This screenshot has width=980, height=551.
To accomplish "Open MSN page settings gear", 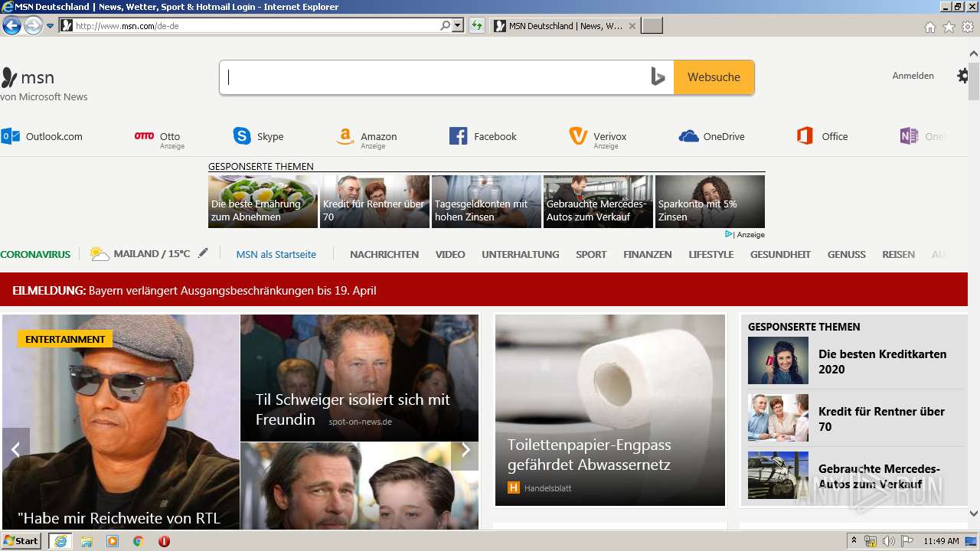I will (962, 76).
